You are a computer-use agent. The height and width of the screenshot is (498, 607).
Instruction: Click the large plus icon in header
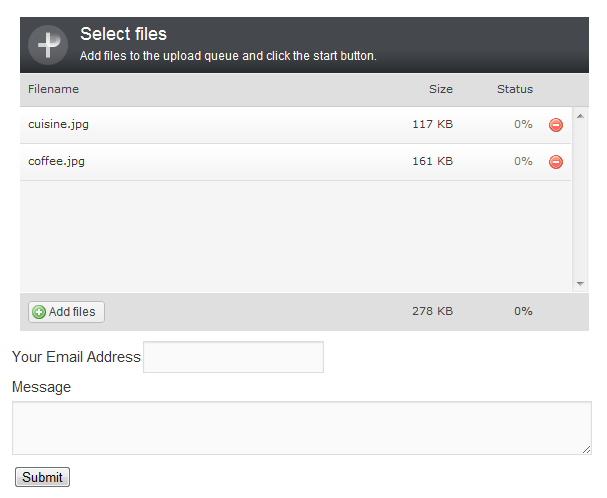pyautogui.click(x=48, y=45)
